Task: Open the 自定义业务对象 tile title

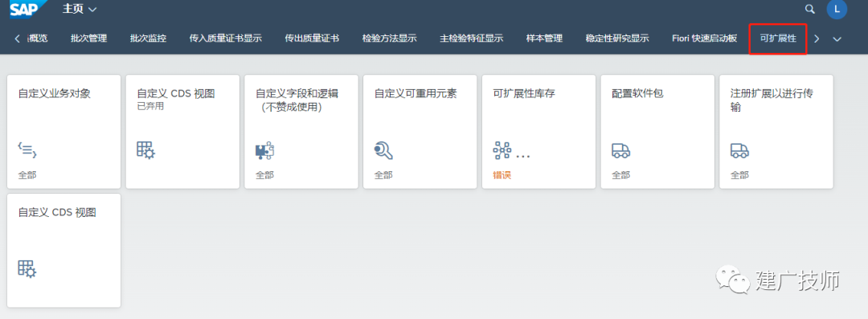Action: pos(55,93)
